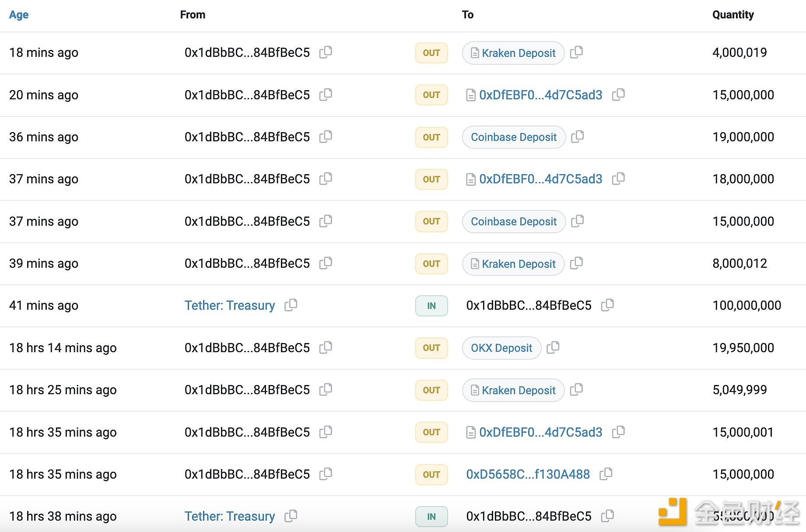806x532 pixels.
Task: Click OUT badge in the 37 mins Coinbase row
Action: (431, 221)
